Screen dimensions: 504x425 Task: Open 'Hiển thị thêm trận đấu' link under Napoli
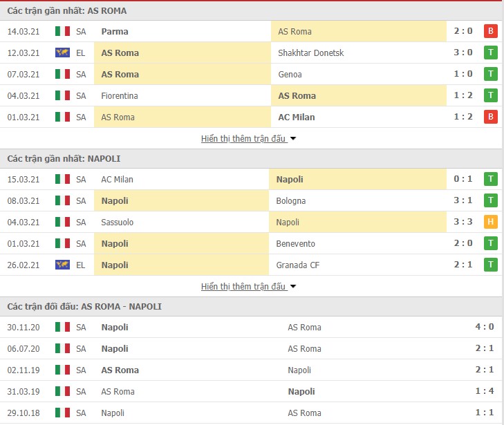[x=243, y=287]
